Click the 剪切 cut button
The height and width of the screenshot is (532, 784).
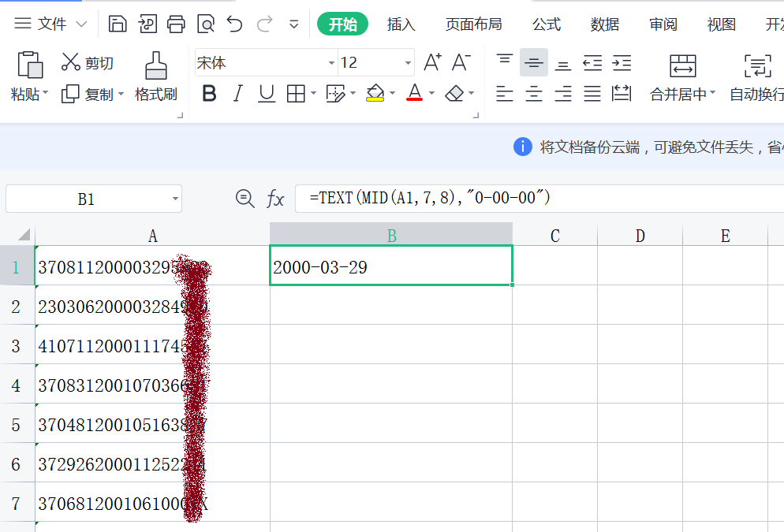88,62
